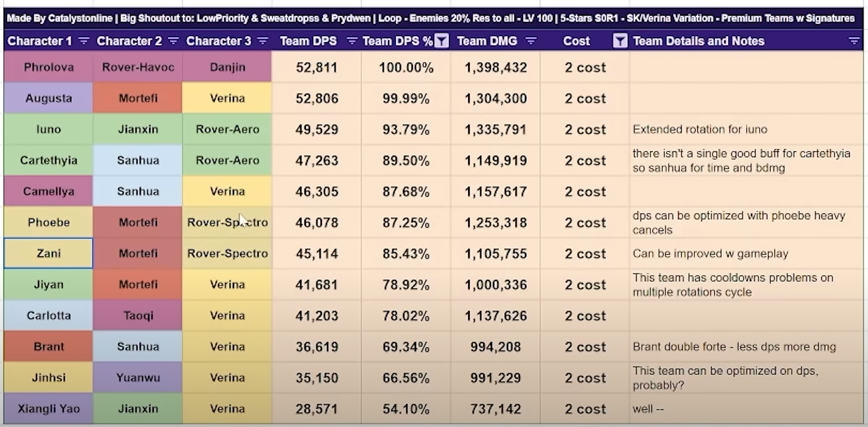The image size is (868, 427).
Task: Select the Team DMG value 1,253,318
Action: click(495, 223)
